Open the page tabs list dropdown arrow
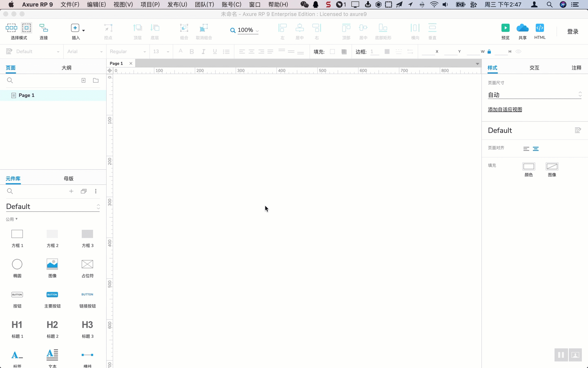Image resolution: width=588 pixels, height=368 pixels. click(x=477, y=64)
